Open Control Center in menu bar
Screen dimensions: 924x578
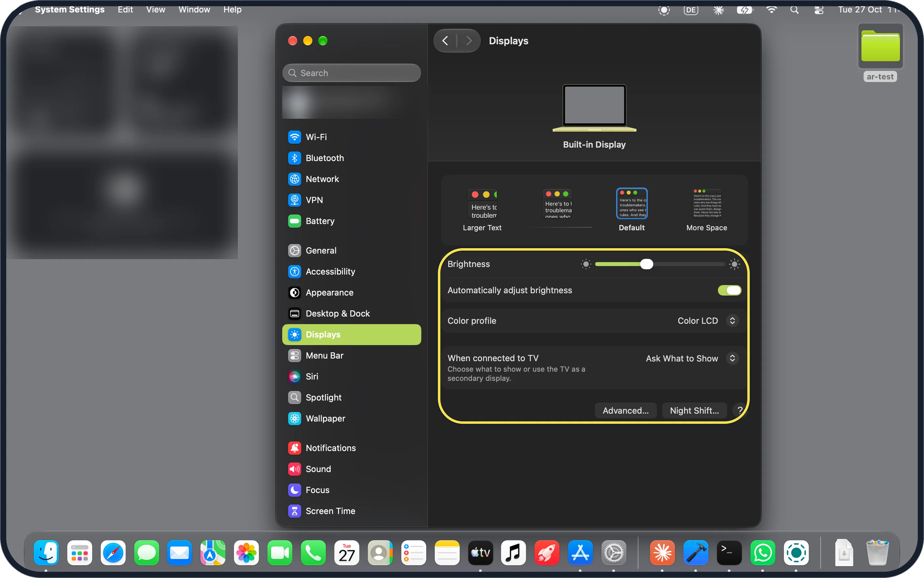pos(818,10)
